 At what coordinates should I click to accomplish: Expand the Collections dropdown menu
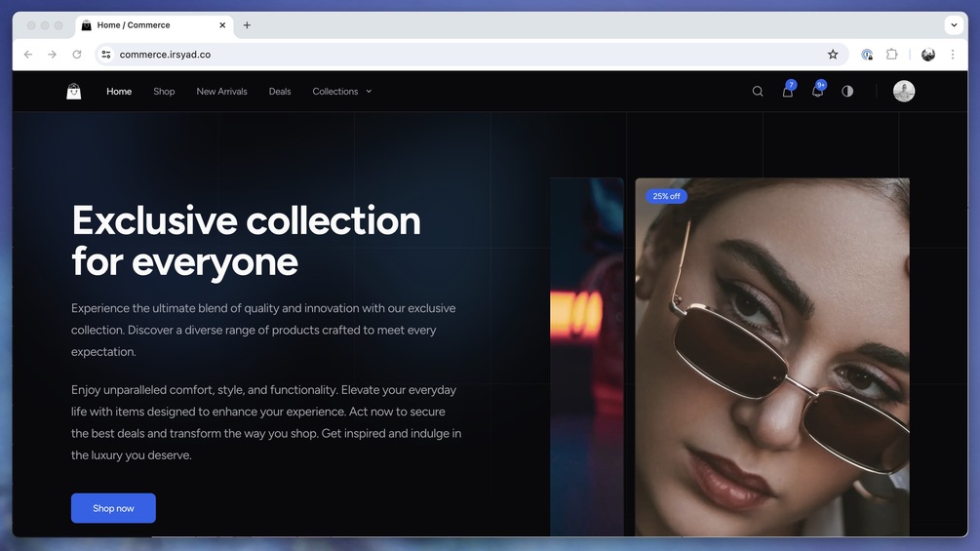click(x=342, y=92)
